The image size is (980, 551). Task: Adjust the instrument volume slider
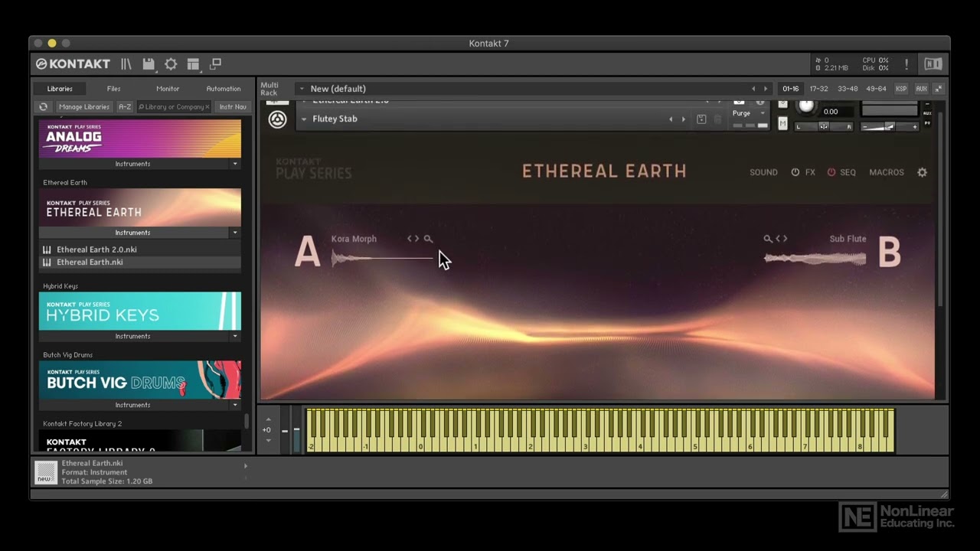tap(888, 127)
